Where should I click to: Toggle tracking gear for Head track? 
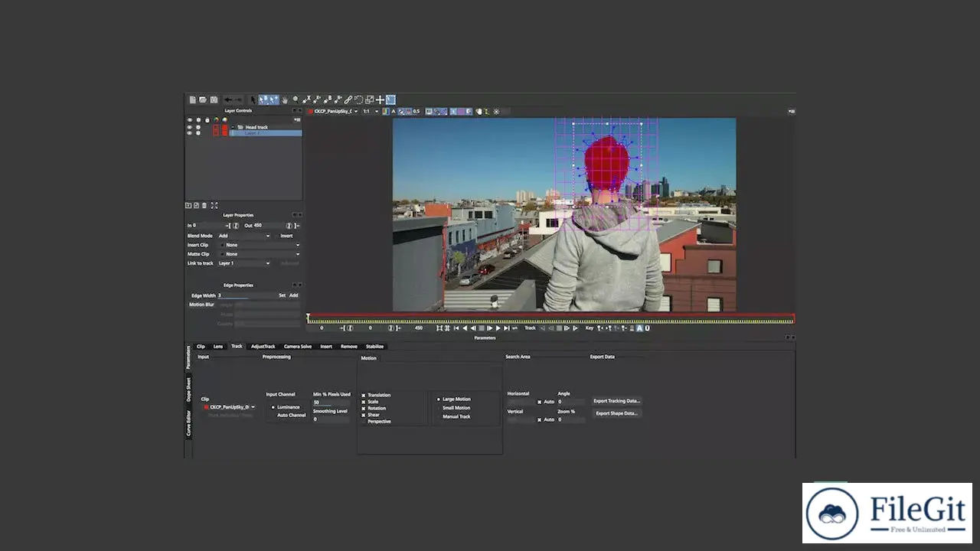pos(198,127)
